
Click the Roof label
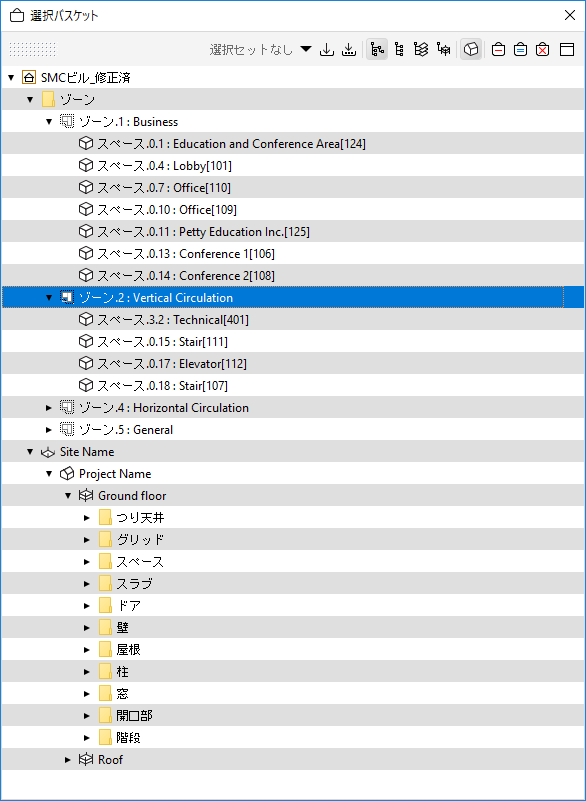coord(110,760)
